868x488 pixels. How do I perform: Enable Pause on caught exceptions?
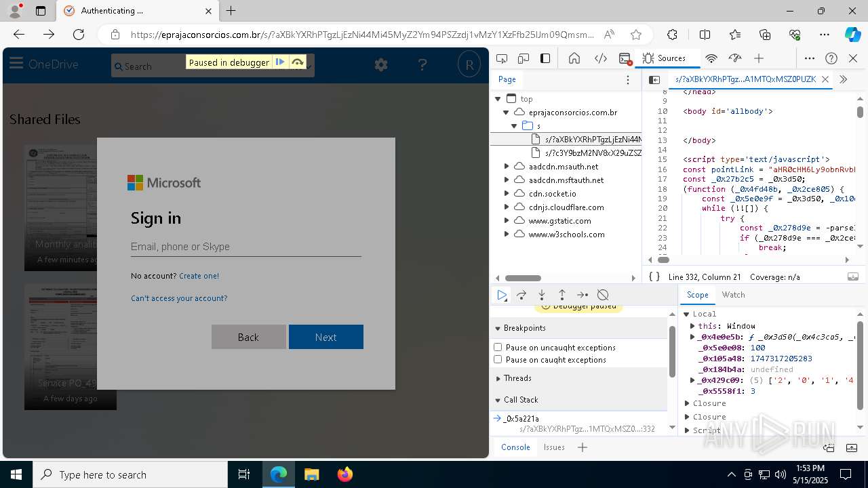498,359
